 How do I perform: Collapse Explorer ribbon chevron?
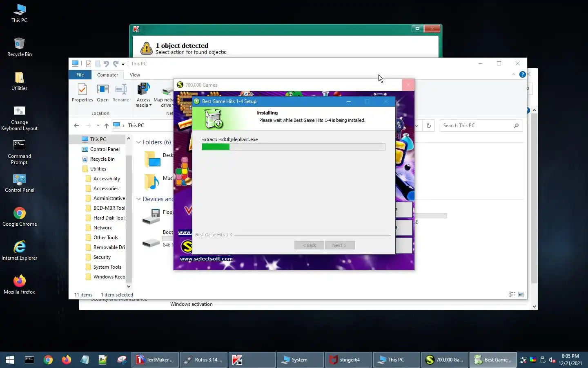click(513, 74)
